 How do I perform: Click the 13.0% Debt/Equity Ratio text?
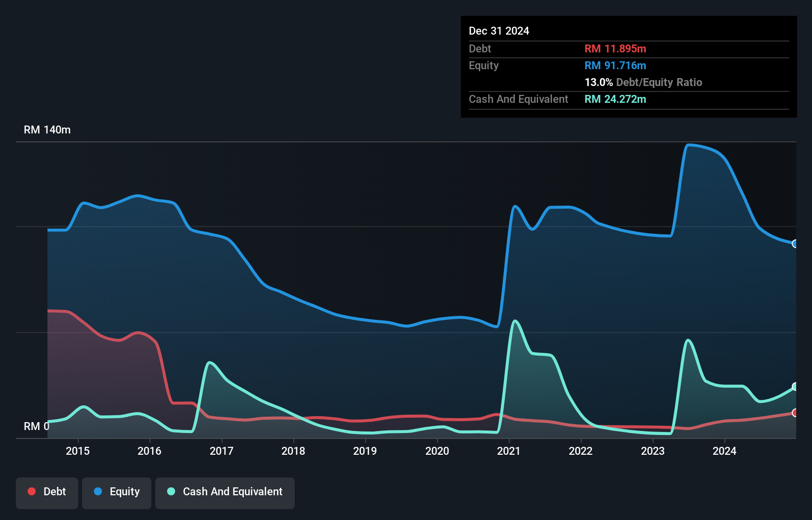pyautogui.click(x=643, y=82)
